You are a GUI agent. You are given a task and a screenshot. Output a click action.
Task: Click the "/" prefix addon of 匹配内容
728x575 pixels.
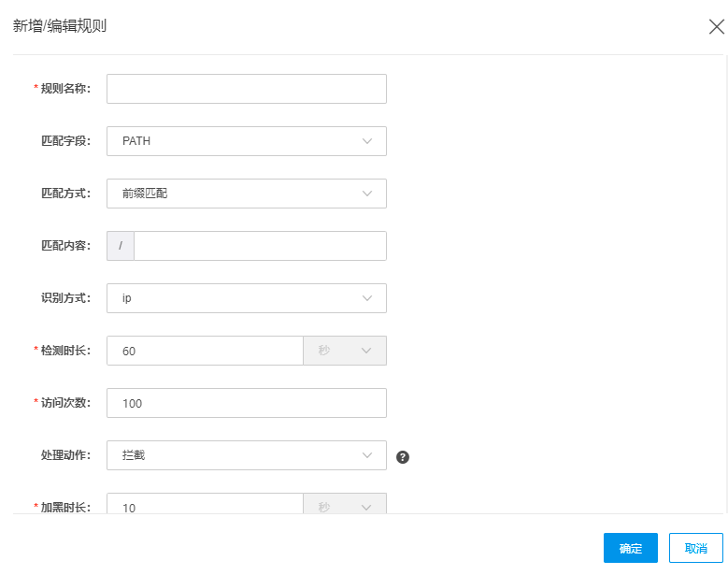point(121,246)
